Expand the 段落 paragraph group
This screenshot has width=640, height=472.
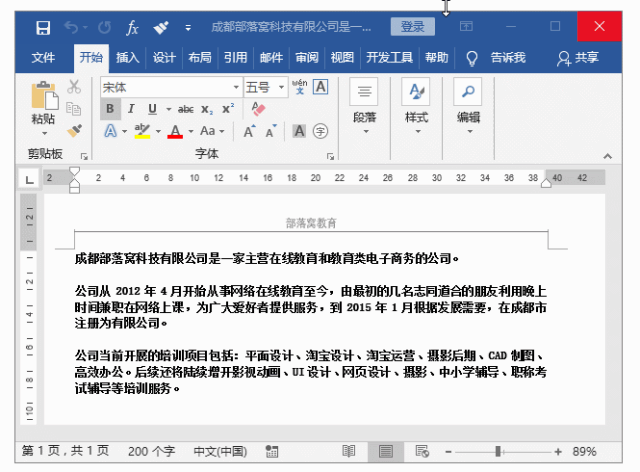pos(364,107)
